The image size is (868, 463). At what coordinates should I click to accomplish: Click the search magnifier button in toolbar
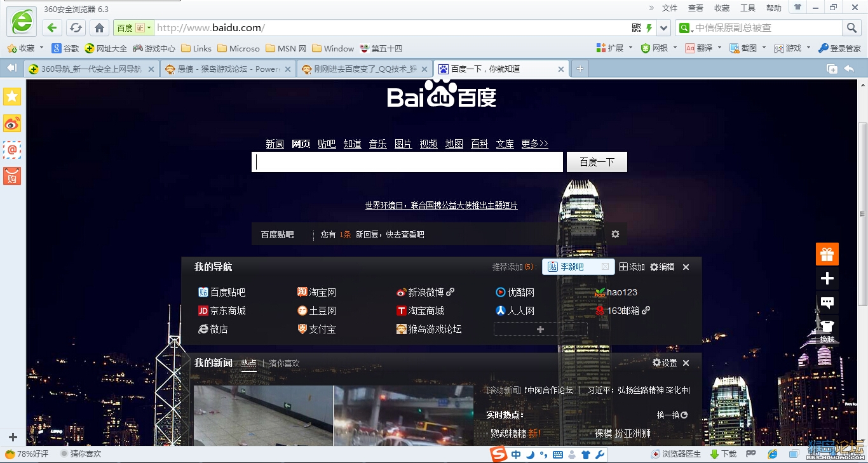point(851,28)
